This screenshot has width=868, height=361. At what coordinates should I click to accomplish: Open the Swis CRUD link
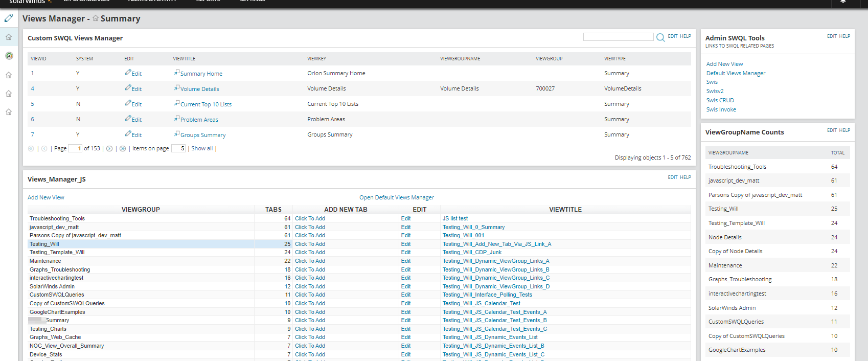tap(720, 100)
